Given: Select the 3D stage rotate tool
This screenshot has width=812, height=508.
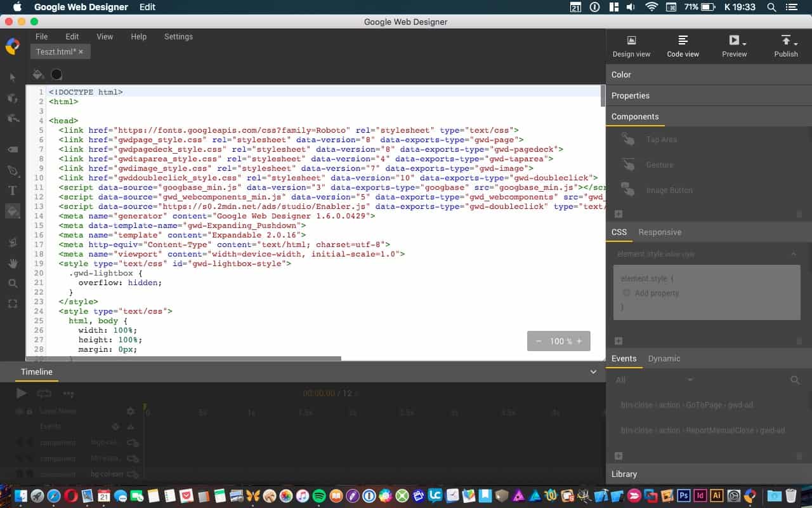Looking at the screenshot, I should click(13, 119).
